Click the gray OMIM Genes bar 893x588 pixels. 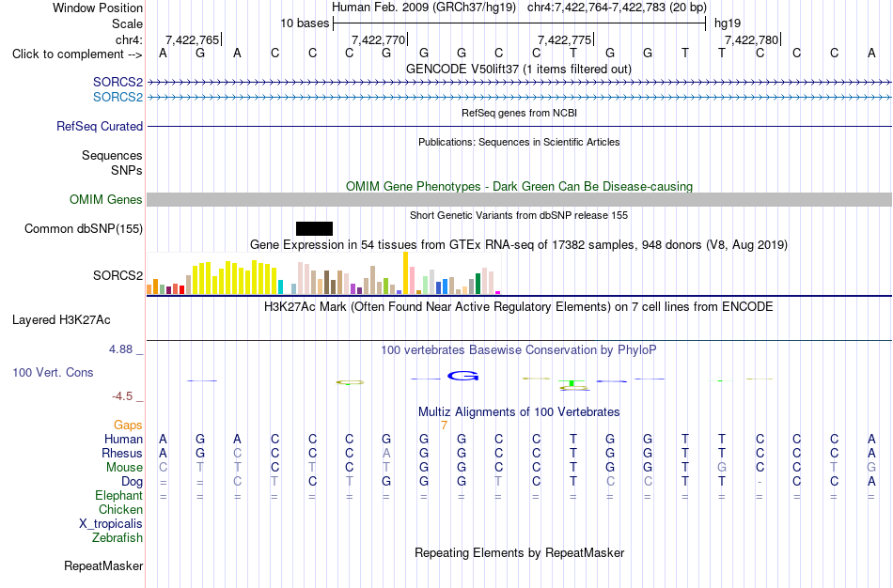[520, 199]
